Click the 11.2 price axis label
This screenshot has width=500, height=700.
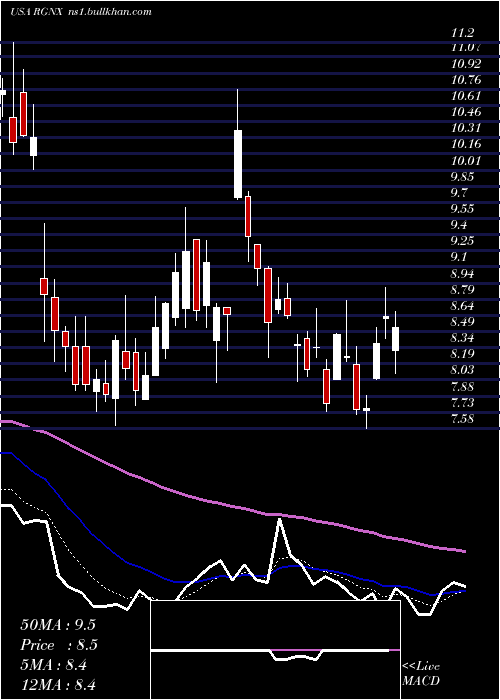(x=462, y=32)
